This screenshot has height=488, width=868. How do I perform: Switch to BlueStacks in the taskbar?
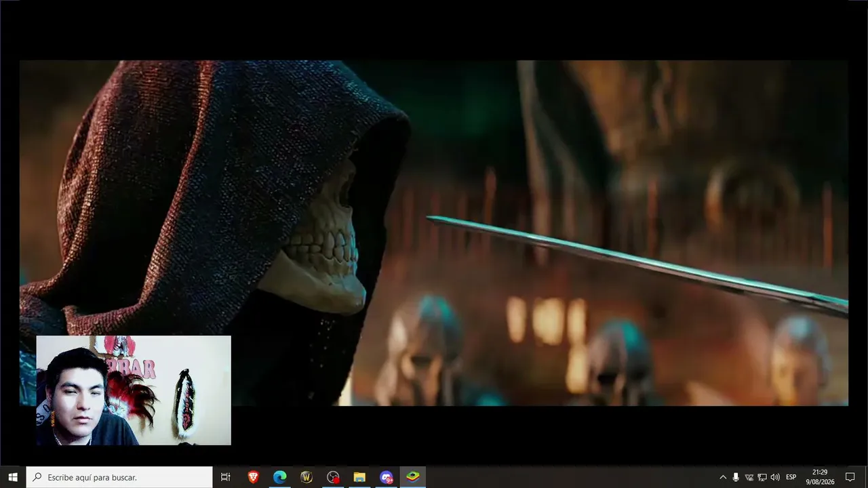click(x=412, y=477)
